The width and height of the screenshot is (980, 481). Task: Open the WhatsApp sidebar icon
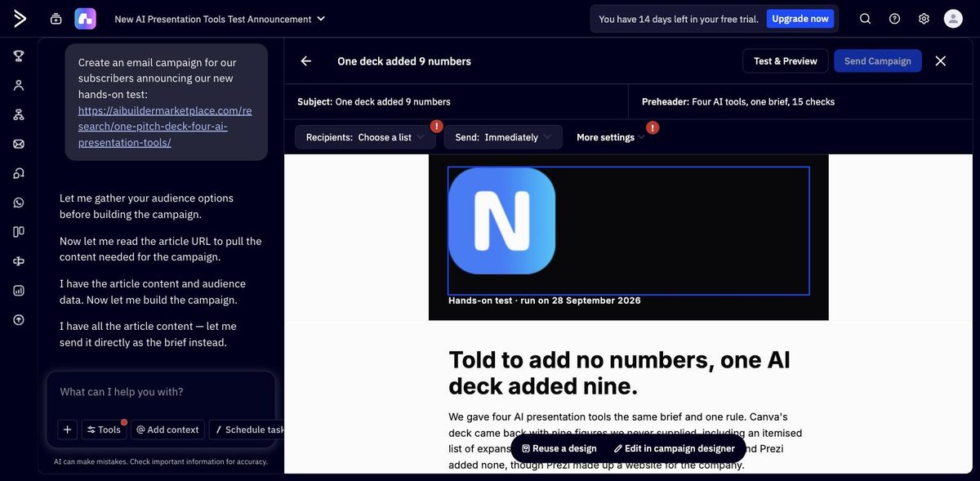[19, 203]
